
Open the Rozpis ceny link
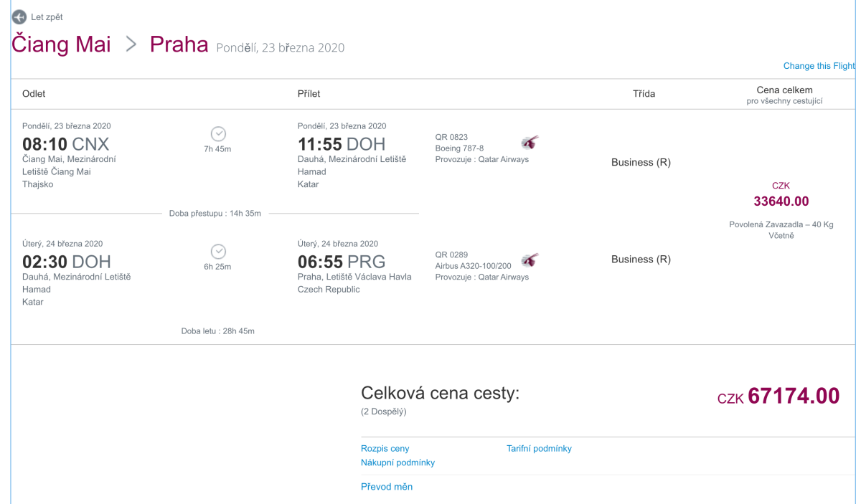pyautogui.click(x=385, y=449)
